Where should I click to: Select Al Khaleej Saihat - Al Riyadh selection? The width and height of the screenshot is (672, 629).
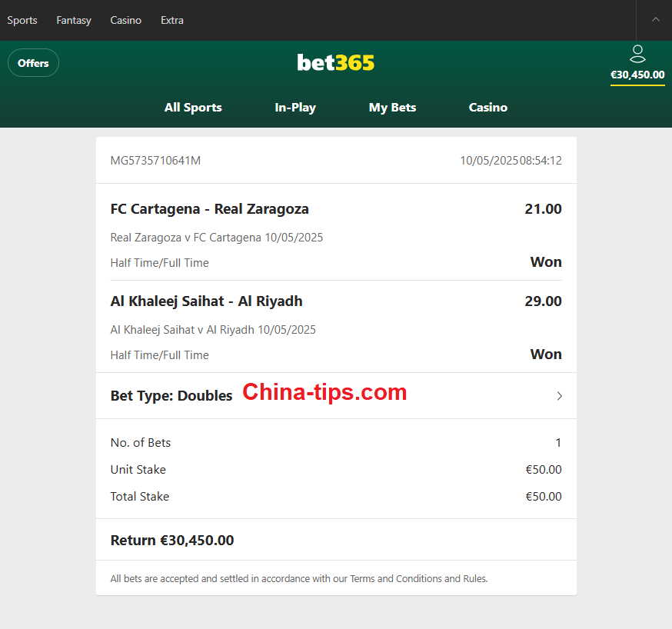click(x=206, y=301)
